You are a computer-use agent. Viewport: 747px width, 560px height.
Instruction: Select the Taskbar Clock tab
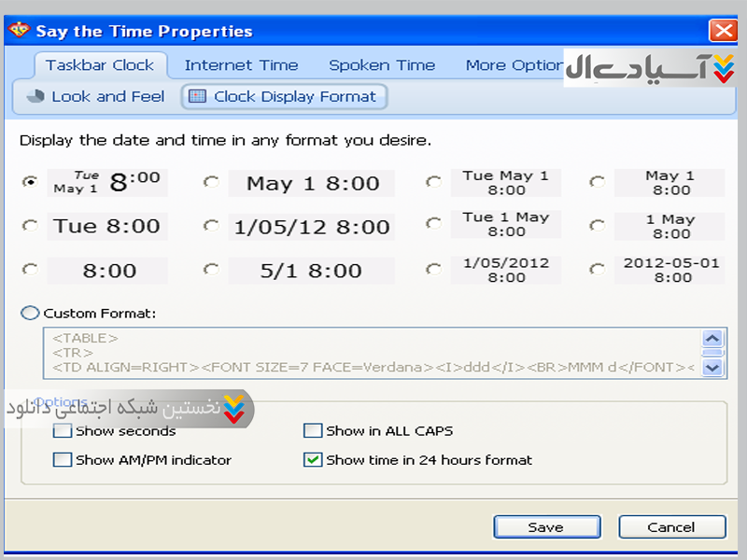[x=100, y=65]
